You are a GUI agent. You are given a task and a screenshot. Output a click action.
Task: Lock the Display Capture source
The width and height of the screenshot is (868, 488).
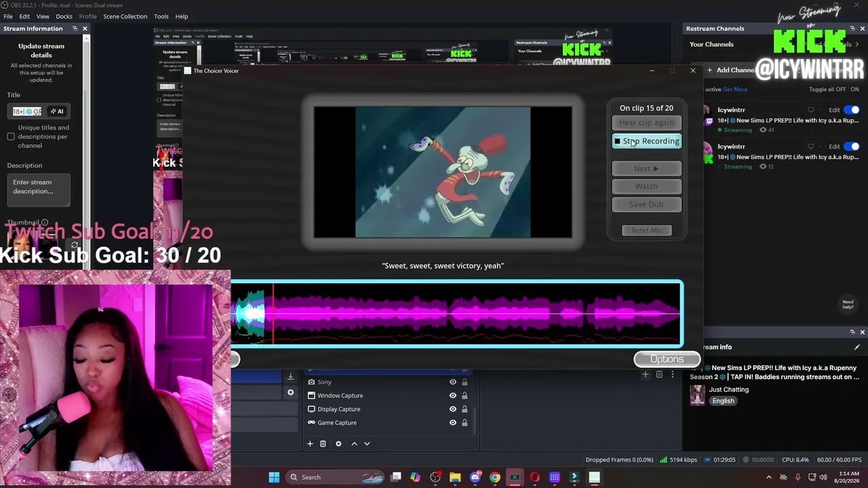(465, 409)
